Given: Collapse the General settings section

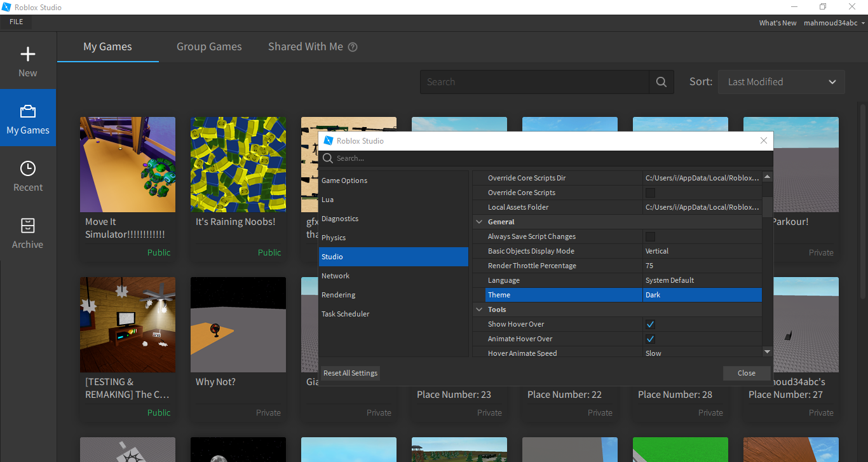Looking at the screenshot, I should coord(478,221).
